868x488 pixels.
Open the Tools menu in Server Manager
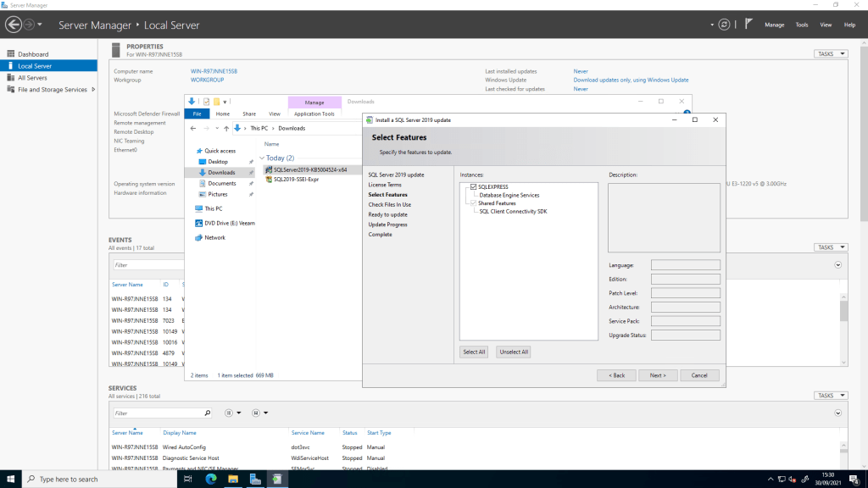[801, 25]
